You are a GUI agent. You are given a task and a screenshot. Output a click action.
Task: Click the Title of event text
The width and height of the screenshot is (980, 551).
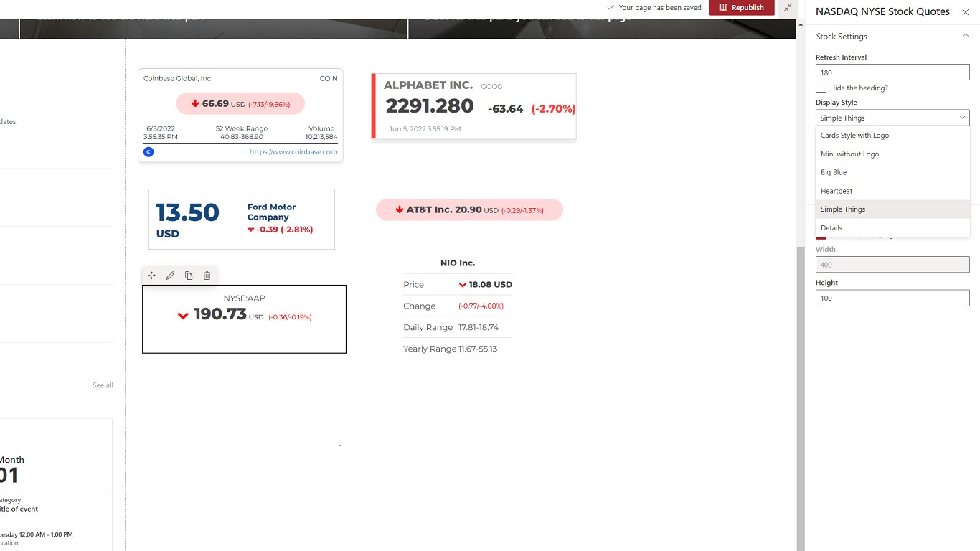(19, 509)
